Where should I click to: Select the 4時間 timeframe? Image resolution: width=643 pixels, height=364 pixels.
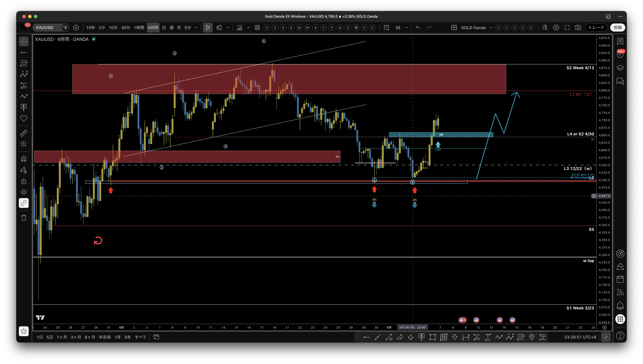pyautogui.click(x=153, y=28)
